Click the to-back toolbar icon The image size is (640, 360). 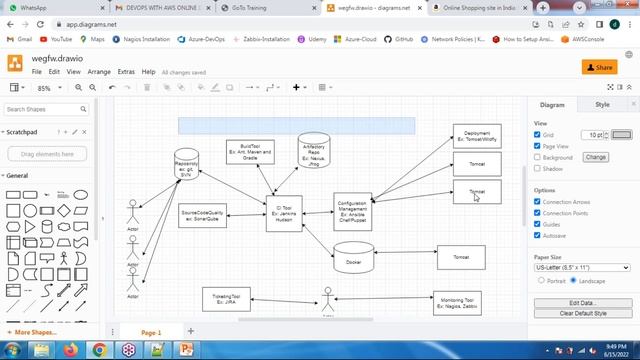point(181,87)
